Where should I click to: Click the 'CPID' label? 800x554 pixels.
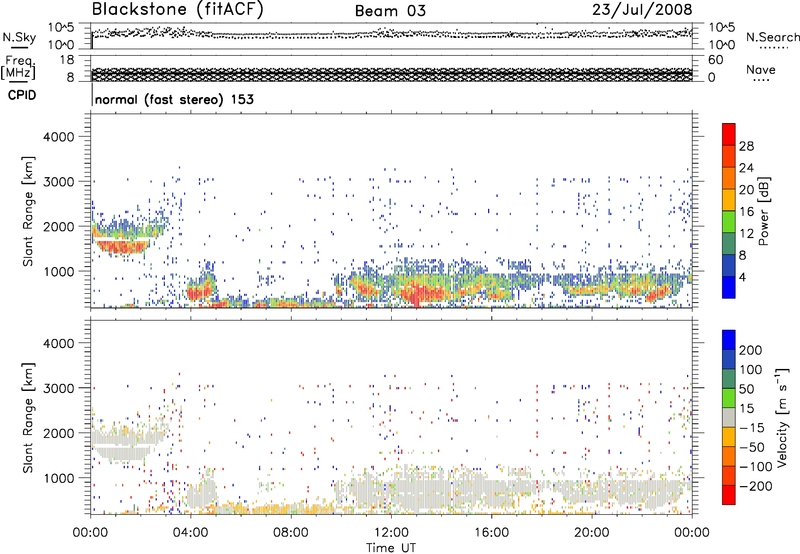[22, 95]
